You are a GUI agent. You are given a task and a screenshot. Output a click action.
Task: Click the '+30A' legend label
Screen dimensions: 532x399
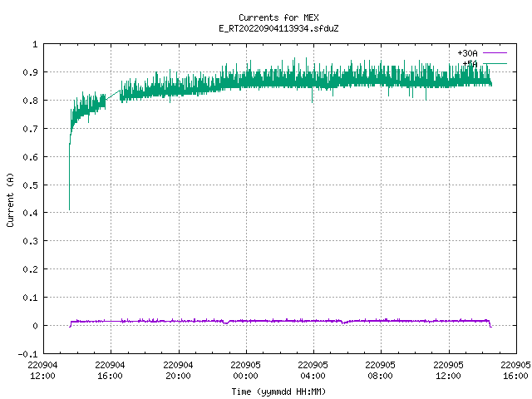click(x=467, y=53)
